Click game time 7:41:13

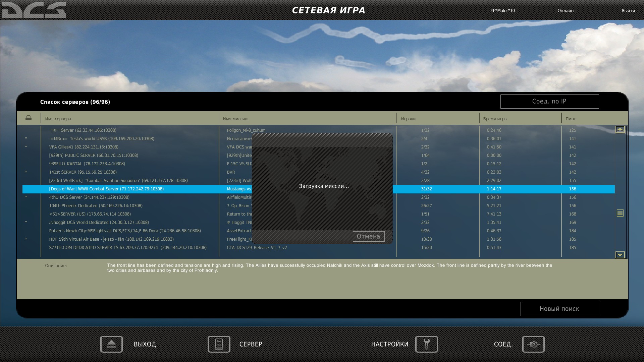click(x=494, y=214)
